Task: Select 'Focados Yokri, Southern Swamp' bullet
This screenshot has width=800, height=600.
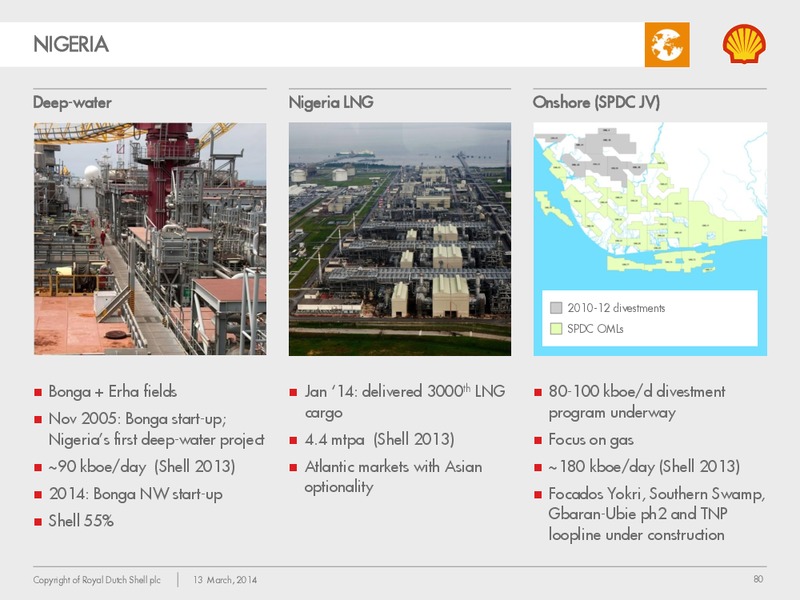Action: coord(657,514)
